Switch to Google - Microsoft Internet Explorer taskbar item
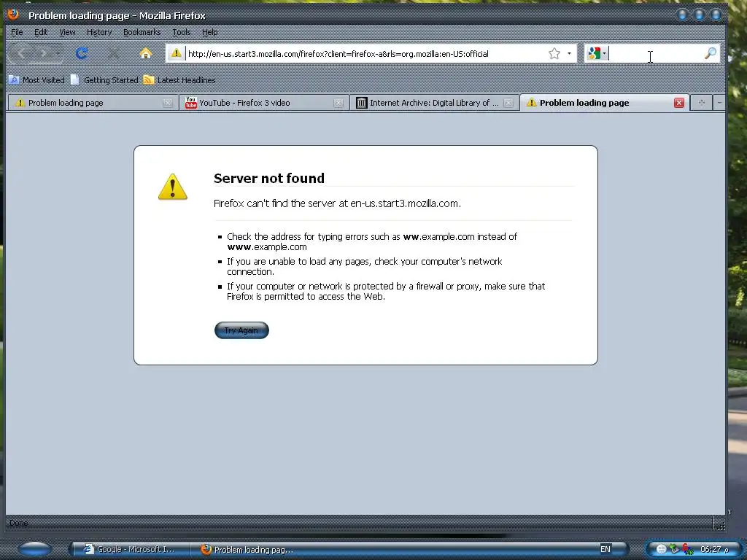 [130, 549]
